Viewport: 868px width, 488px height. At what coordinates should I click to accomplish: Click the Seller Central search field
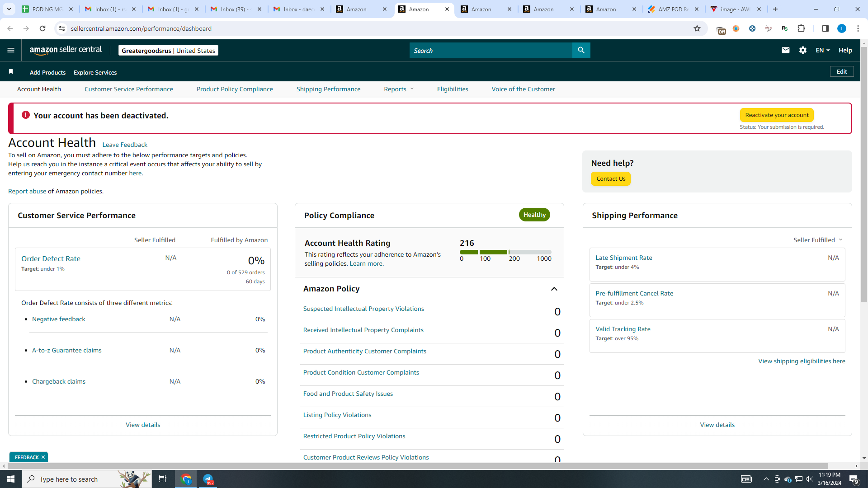point(491,50)
